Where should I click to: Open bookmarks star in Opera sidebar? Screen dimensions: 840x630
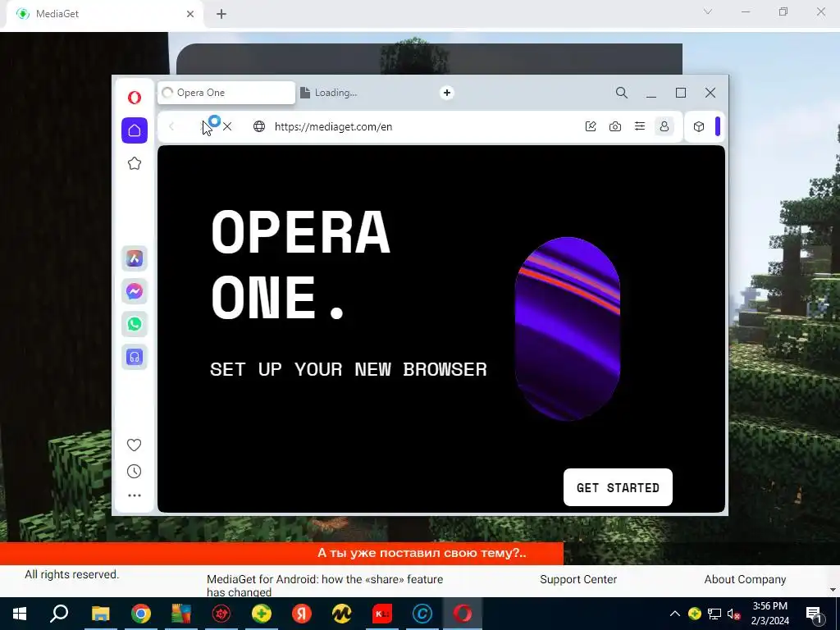point(135,163)
